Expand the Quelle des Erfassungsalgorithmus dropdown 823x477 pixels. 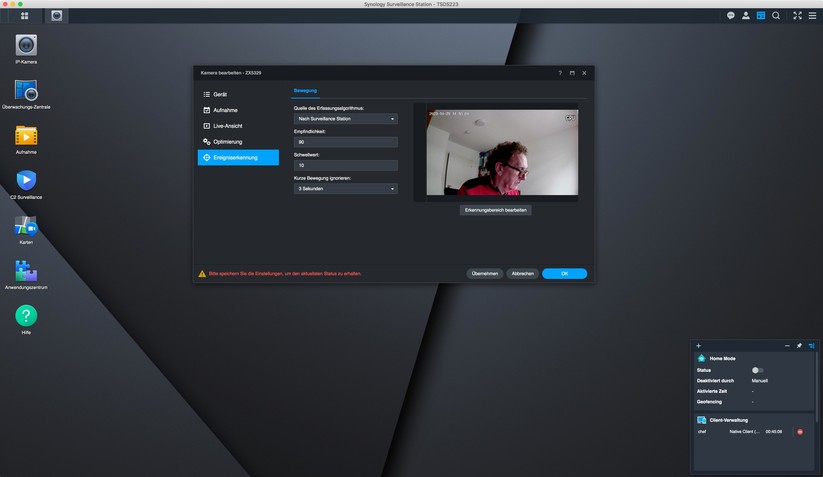click(x=346, y=118)
